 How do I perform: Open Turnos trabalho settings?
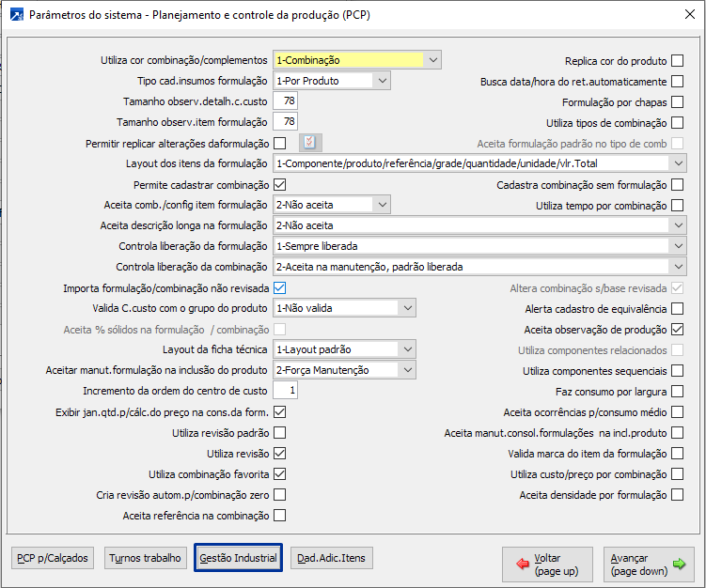coord(145,558)
